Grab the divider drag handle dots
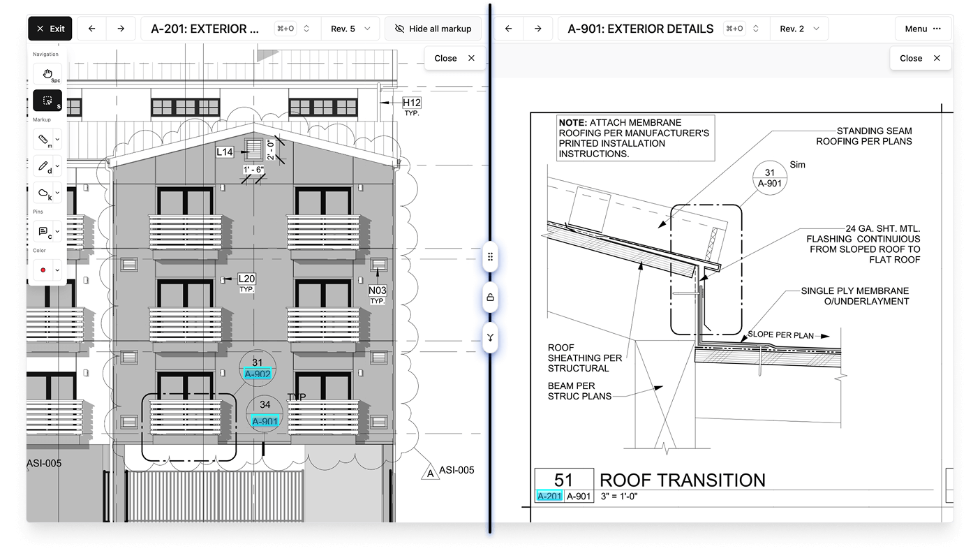Viewport: 980px width, 551px height. point(491,257)
